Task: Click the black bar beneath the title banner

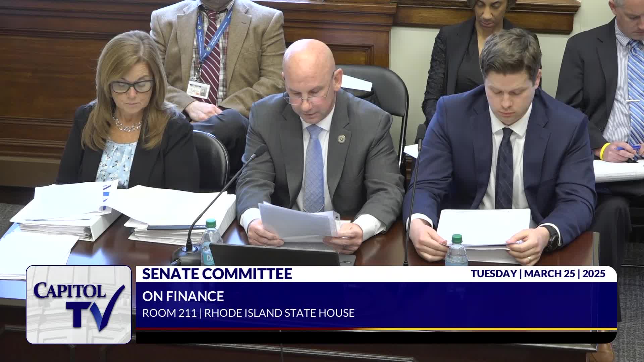Action: pos(376,337)
